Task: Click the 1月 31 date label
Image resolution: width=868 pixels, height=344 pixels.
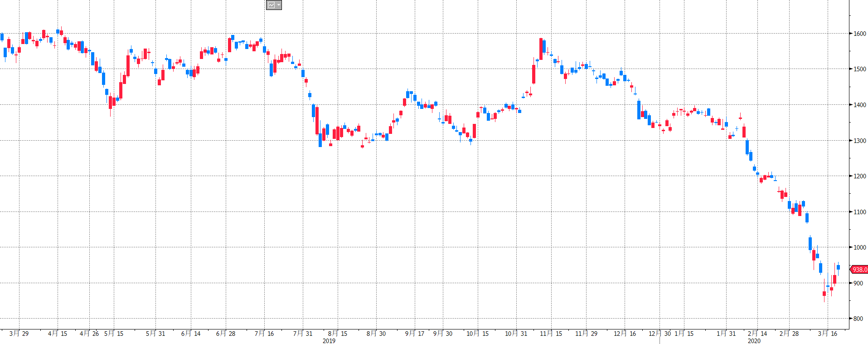Action: click(726, 334)
